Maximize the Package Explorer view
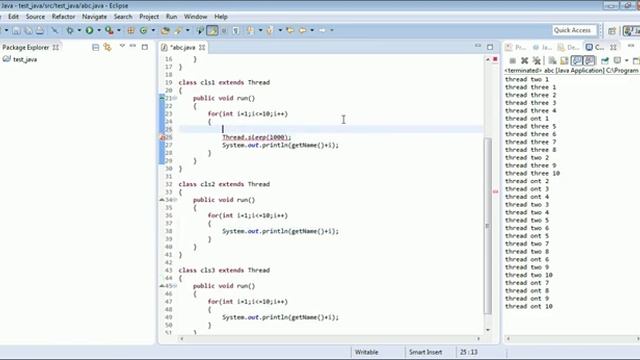This screenshot has height=360, width=640. pos(144,47)
